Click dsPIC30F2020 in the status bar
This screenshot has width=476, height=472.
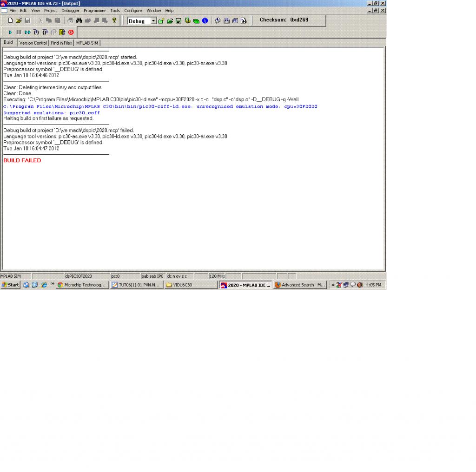pos(87,276)
